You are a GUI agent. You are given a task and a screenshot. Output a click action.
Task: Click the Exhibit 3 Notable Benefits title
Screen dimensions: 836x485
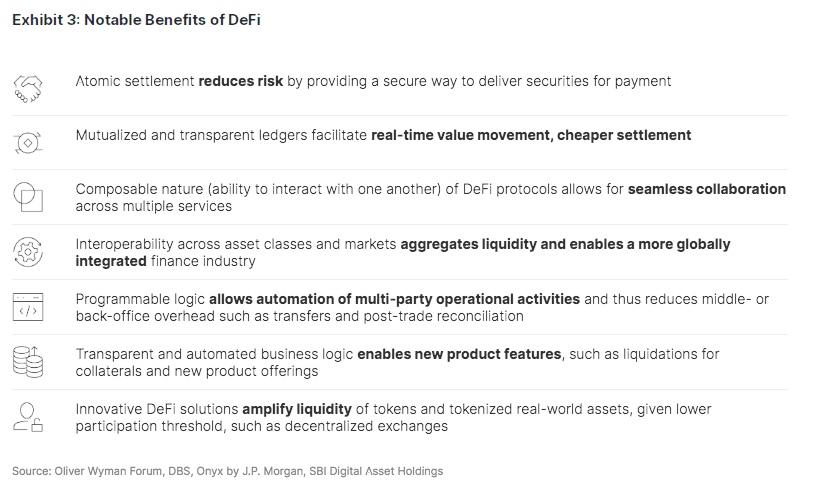point(136,20)
